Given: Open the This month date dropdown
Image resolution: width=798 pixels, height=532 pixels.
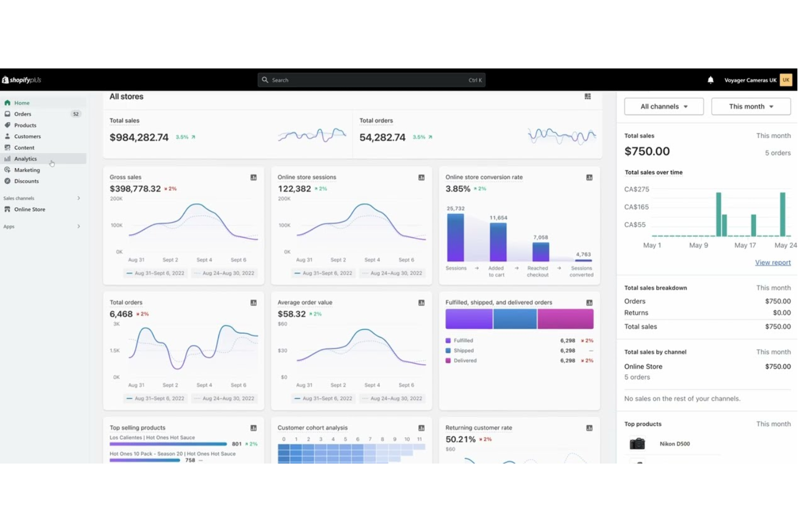Looking at the screenshot, I should pyautogui.click(x=751, y=106).
